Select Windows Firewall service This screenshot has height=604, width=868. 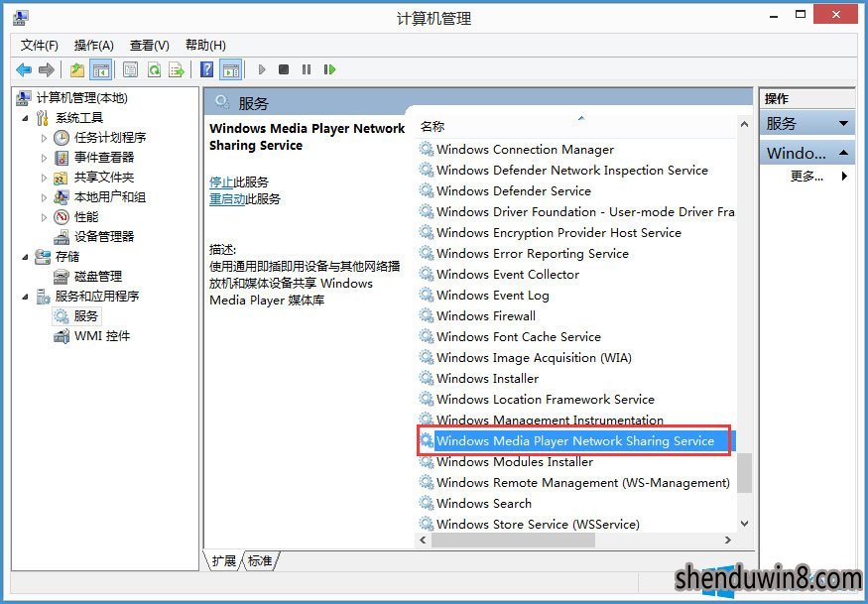pyautogui.click(x=486, y=316)
